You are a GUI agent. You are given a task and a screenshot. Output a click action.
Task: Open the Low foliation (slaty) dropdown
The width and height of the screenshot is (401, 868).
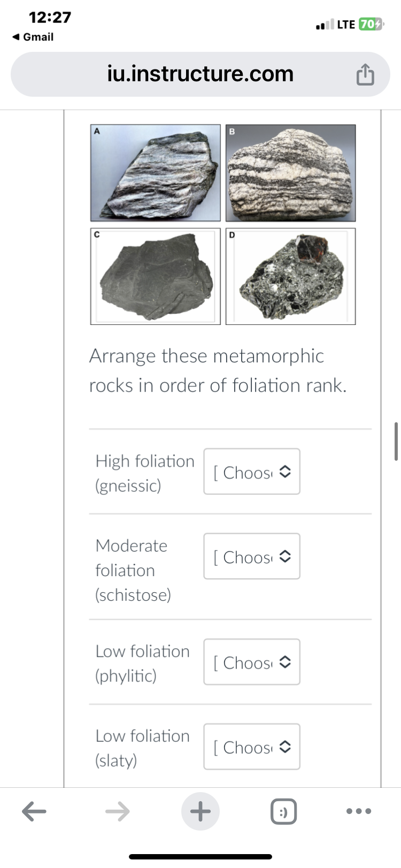point(251,747)
